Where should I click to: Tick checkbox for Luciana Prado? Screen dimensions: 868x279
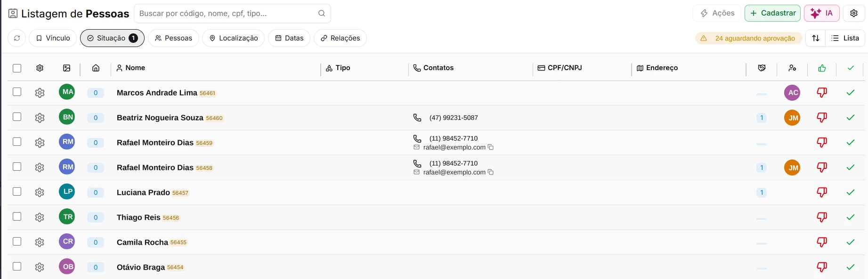pyautogui.click(x=17, y=191)
